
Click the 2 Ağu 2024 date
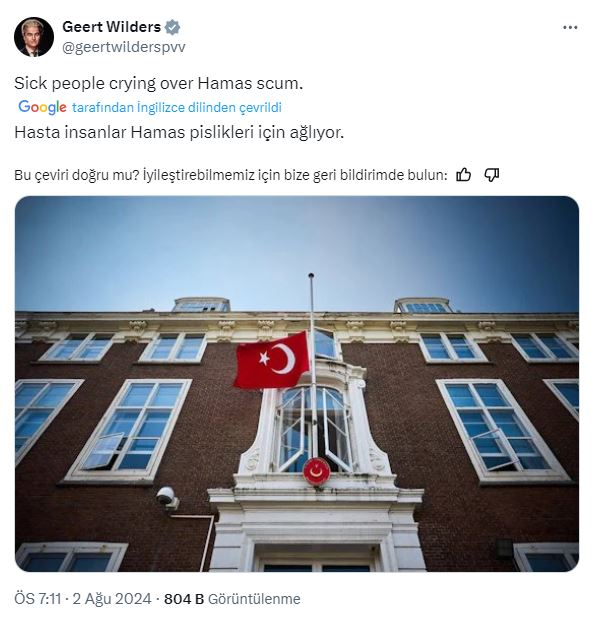coord(112,599)
